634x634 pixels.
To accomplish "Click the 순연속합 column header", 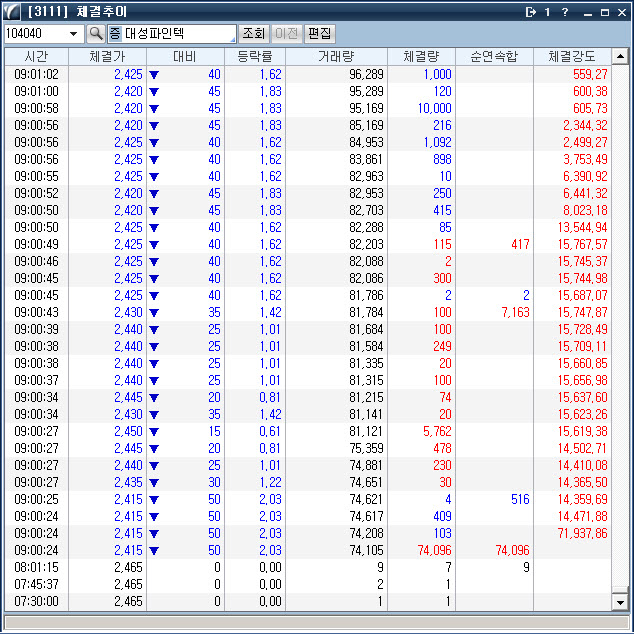I will 494,56.
